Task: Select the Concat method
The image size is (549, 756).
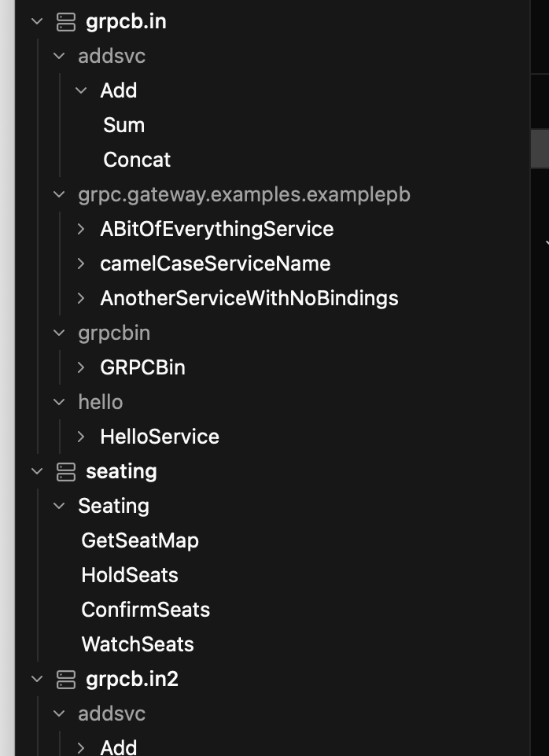Action: pos(137,160)
